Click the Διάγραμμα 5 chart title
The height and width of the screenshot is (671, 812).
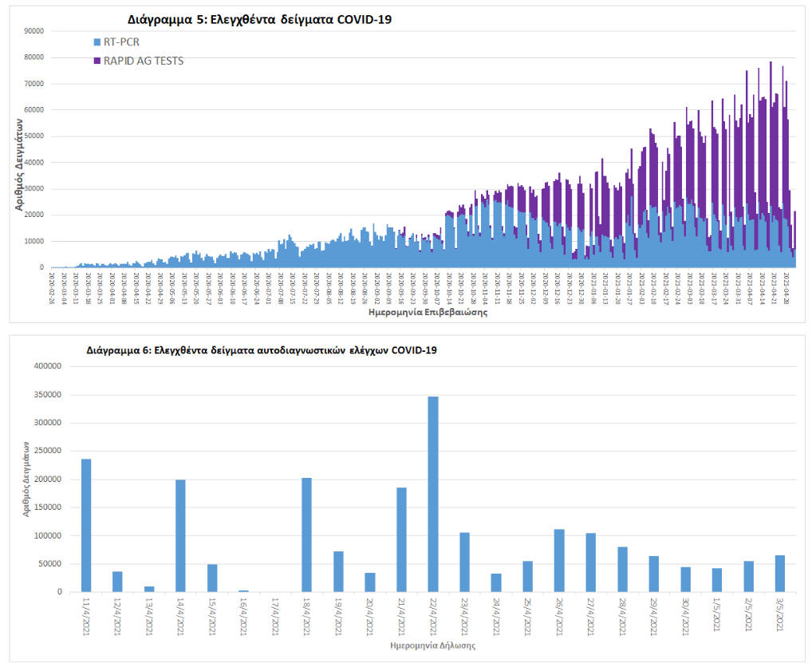tap(259, 19)
